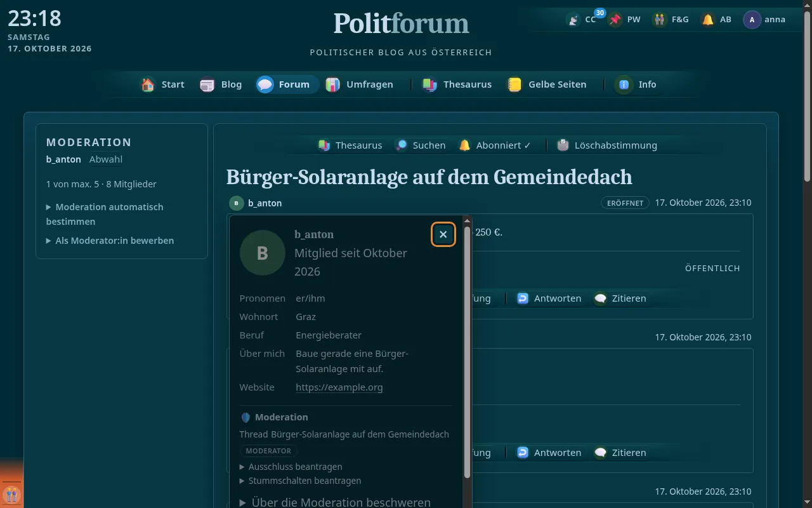The image size is (812, 508).
Task: Expand Moderation automatisch bestimmen
Action: [105, 214]
